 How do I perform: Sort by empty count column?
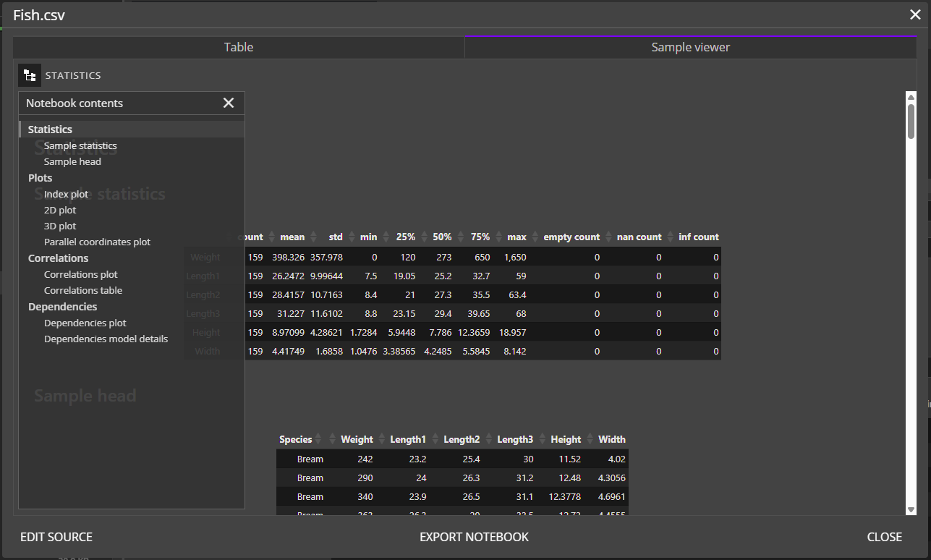pyautogui.click(x=571, y=237)
